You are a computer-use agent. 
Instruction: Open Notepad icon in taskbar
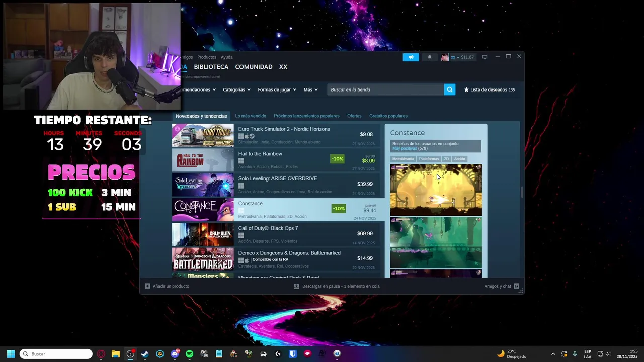tap(219, 354)
